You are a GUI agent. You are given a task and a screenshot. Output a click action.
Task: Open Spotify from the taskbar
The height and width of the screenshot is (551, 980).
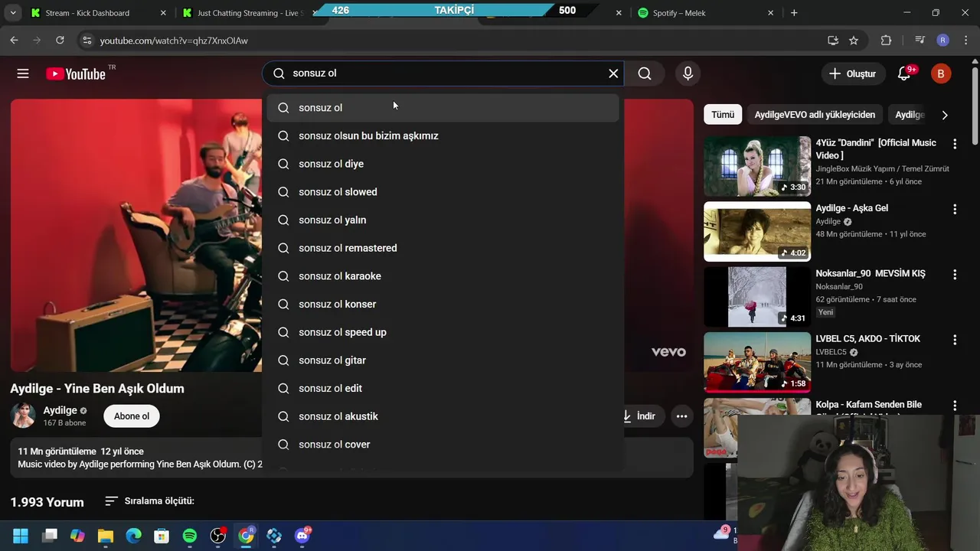click(190, 536)
